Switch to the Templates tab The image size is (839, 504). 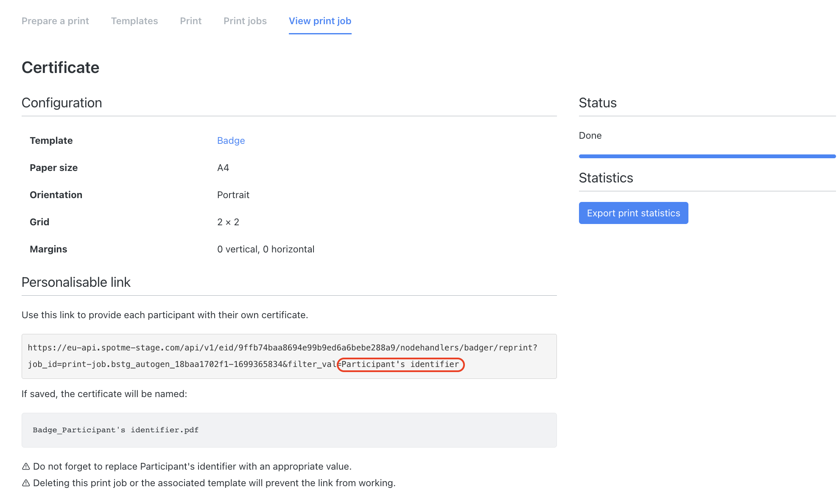(x=134, y=21)
